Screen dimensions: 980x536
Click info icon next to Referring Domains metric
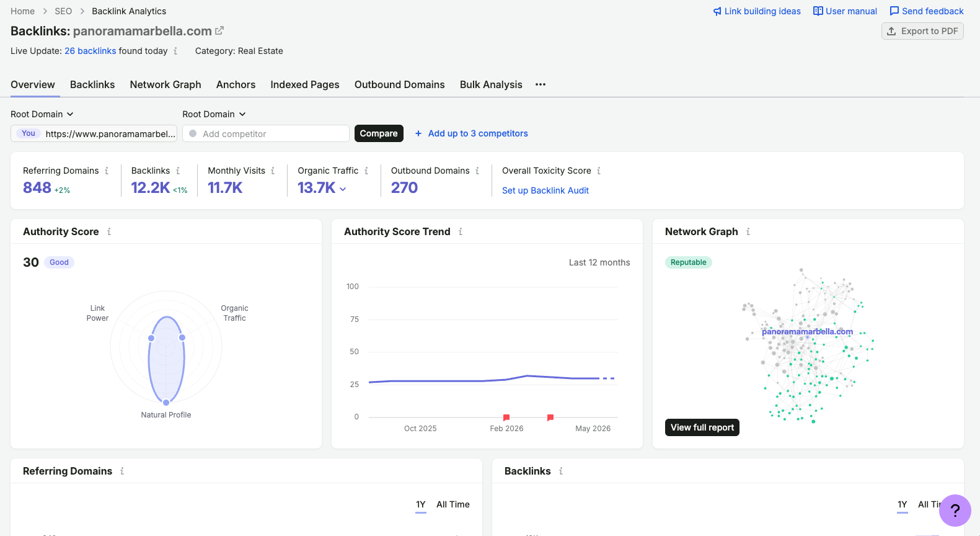(107, 171)
